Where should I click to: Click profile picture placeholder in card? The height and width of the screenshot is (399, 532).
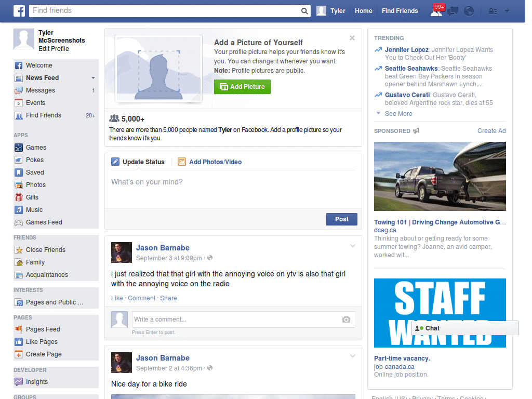point(159,69)
